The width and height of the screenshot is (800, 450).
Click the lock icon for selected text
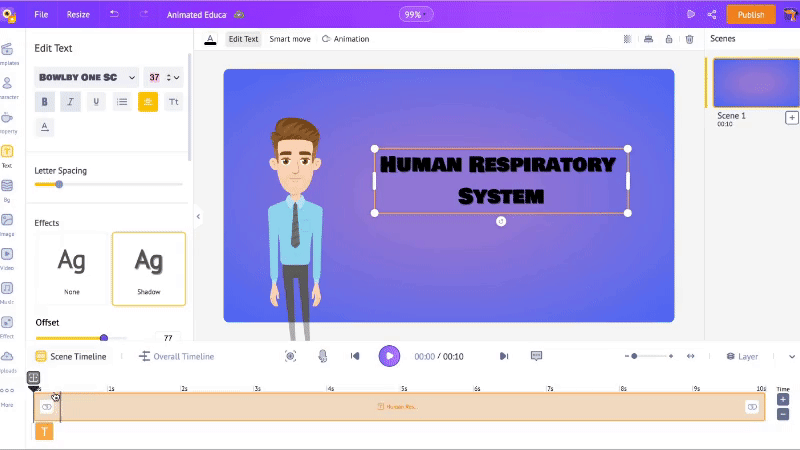[668, 39]
